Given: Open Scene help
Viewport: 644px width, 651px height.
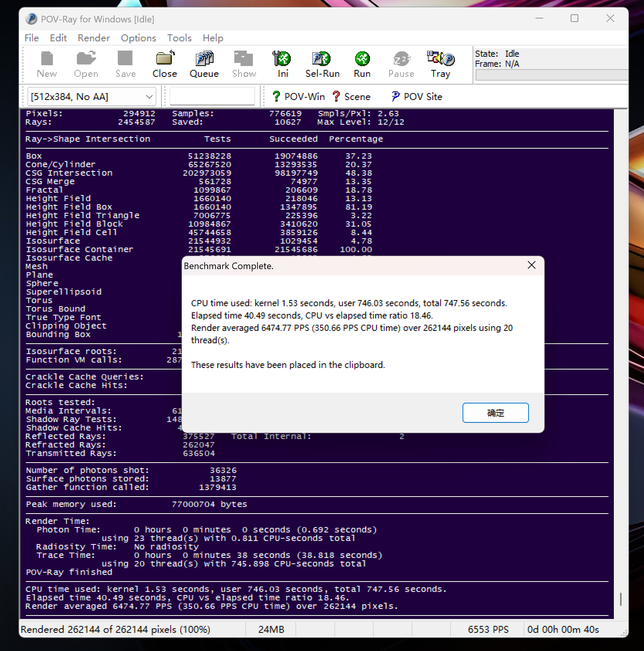Looking at the screenshot, I should point(352,97).
